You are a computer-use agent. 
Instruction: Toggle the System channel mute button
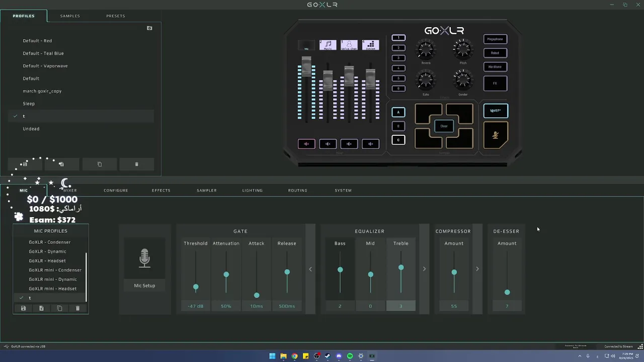tap(370, 144)
